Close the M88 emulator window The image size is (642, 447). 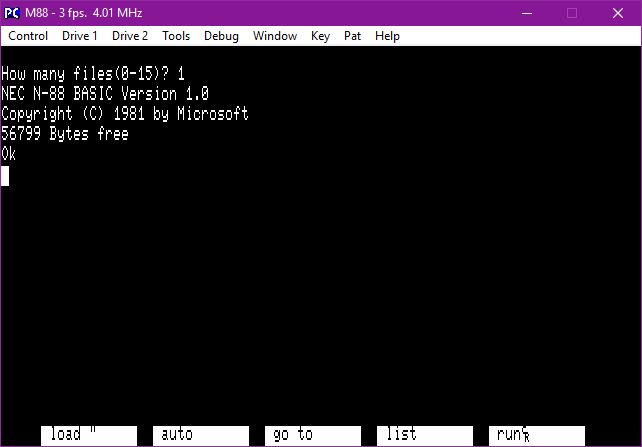point(618,13)
